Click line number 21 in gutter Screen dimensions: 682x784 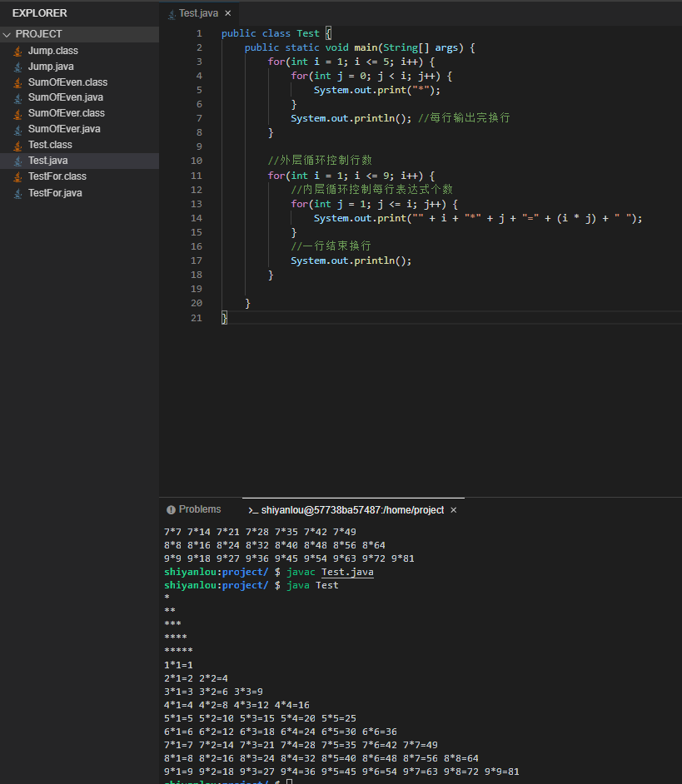(x=197, y=318)
